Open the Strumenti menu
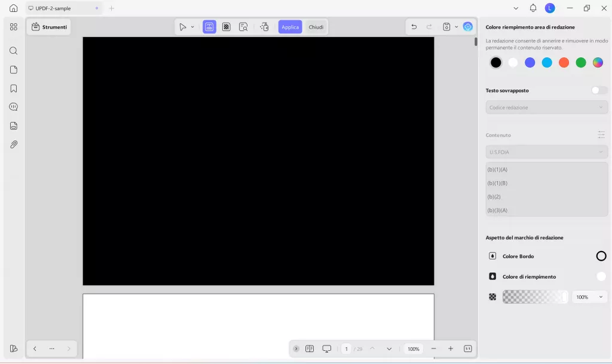The image size is (612, 364). [48, 26]
